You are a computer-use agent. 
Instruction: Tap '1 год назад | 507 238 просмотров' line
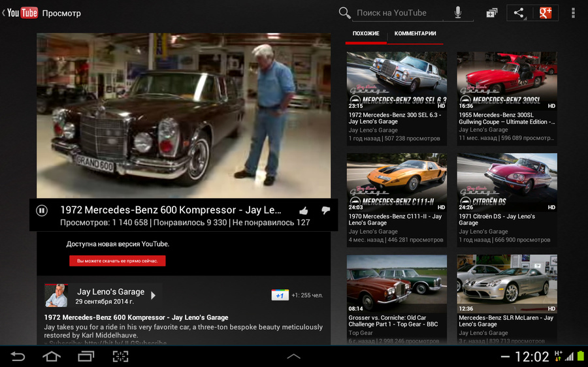[395, 138]
